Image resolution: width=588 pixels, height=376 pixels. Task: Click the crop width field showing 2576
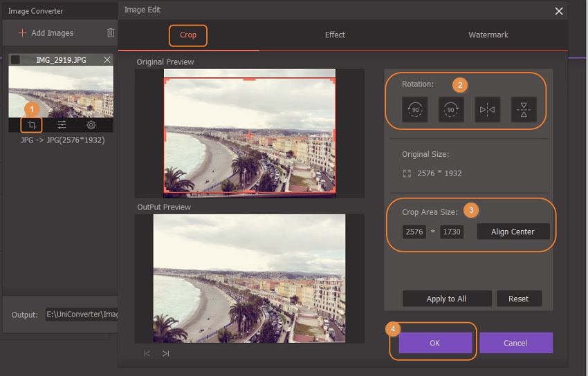[414, 232]
